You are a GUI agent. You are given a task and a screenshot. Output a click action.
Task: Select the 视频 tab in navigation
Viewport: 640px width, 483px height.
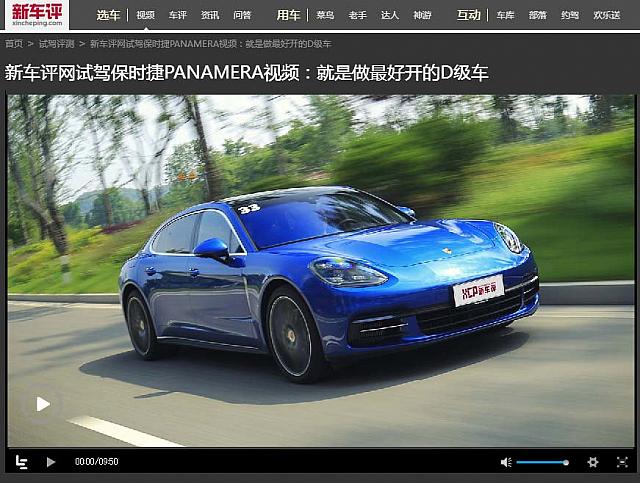[146, 15]
